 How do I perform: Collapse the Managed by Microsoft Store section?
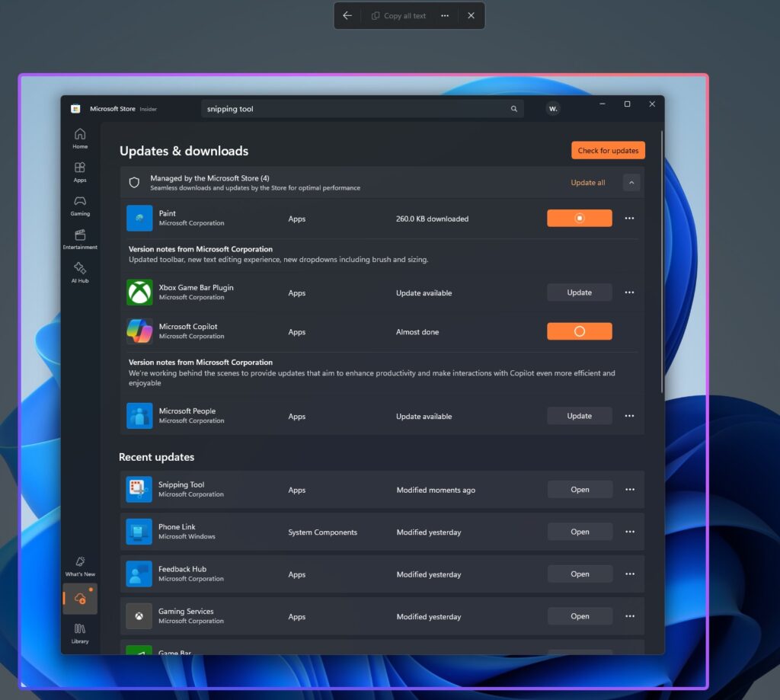pos(631,182)
